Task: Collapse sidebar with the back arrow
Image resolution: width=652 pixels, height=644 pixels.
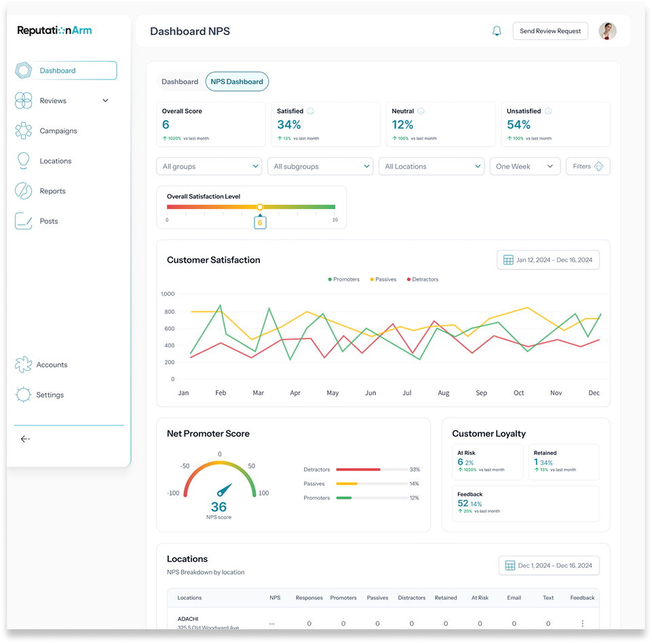Action: click(x=25, y=439)
